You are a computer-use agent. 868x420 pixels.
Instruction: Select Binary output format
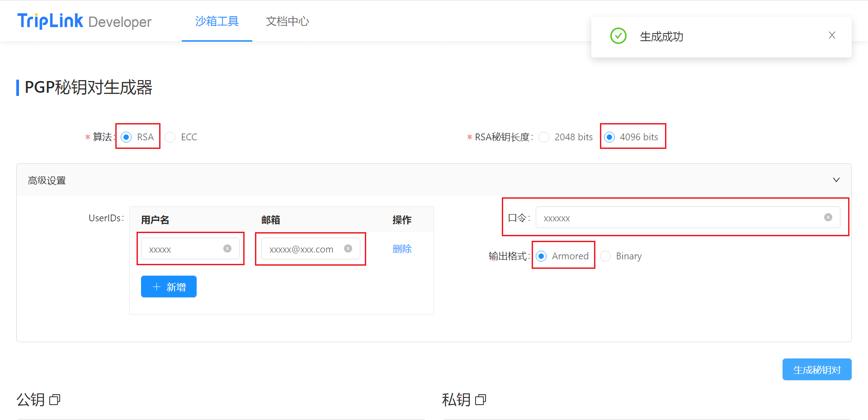click(605, 256)
